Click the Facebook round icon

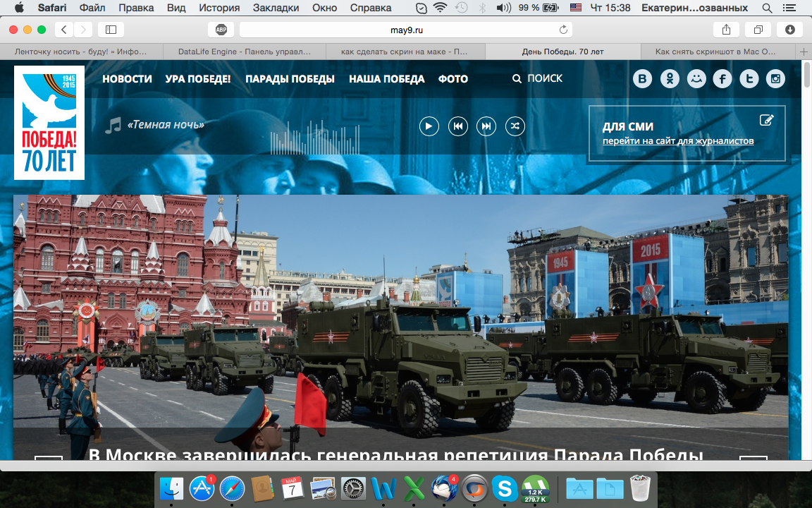(722, 79)
